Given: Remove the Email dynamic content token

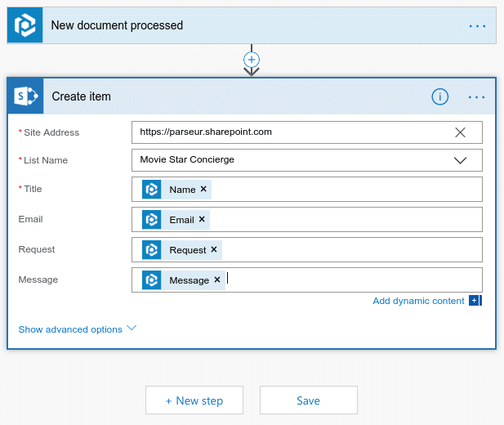Looking at the screenshot, I should 202,219.
